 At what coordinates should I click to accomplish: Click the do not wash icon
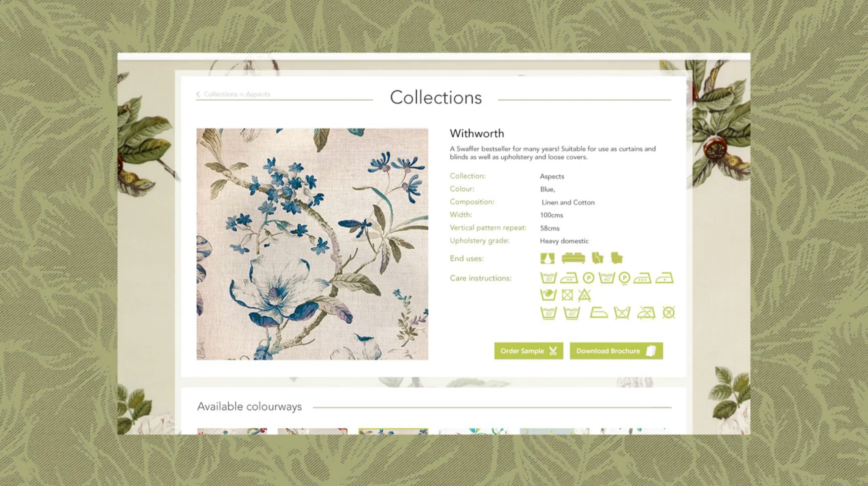coord(622,313)
